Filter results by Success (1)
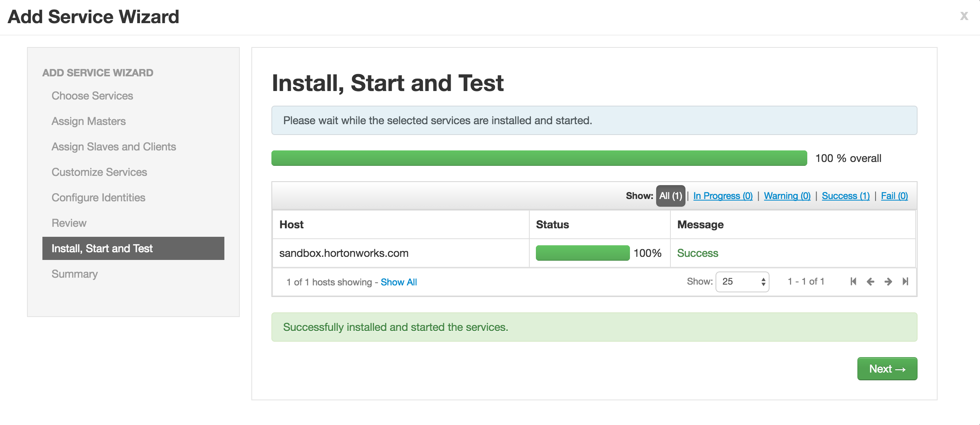The image size is (980, 425). pyautogui.click(x=845, y=196)
